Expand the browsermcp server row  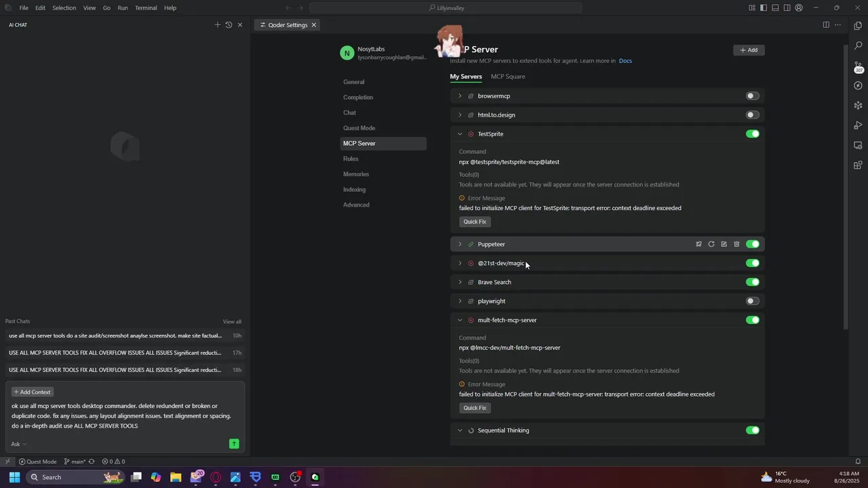[460, 96]
